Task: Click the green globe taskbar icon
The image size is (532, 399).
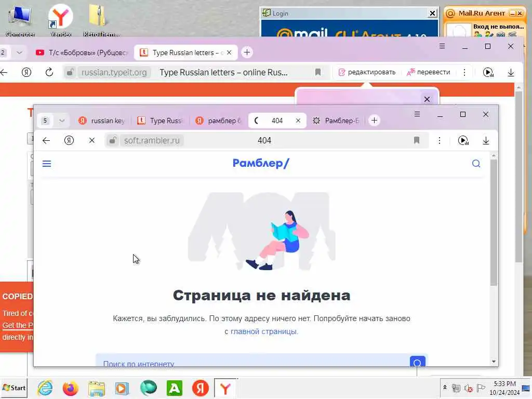Action: [149, 388]
